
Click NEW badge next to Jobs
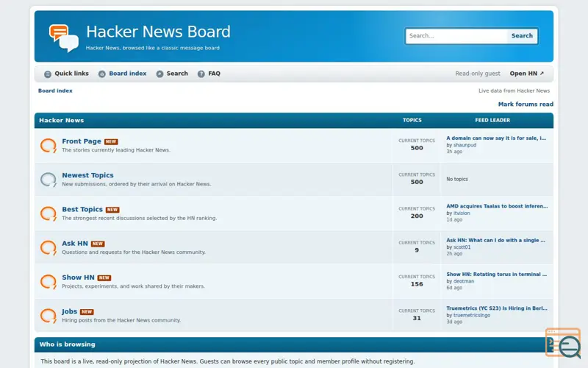pyautogui.click(x=87, y=312)
